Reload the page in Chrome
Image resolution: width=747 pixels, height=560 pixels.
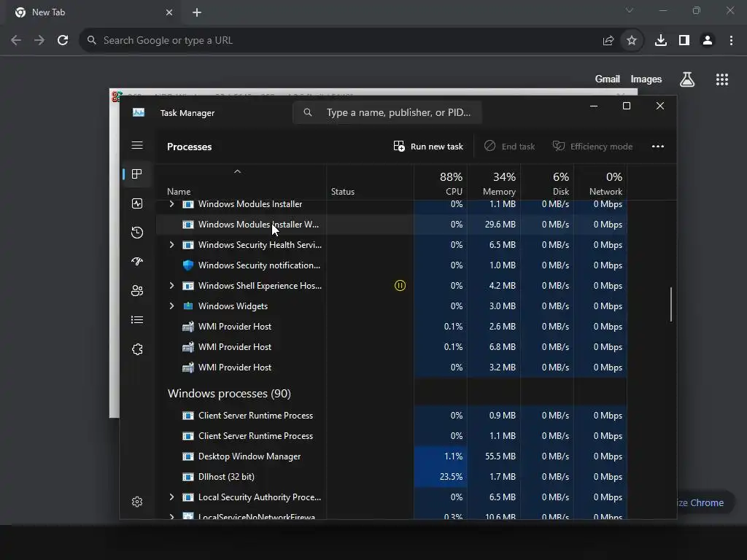click(63, 41)
